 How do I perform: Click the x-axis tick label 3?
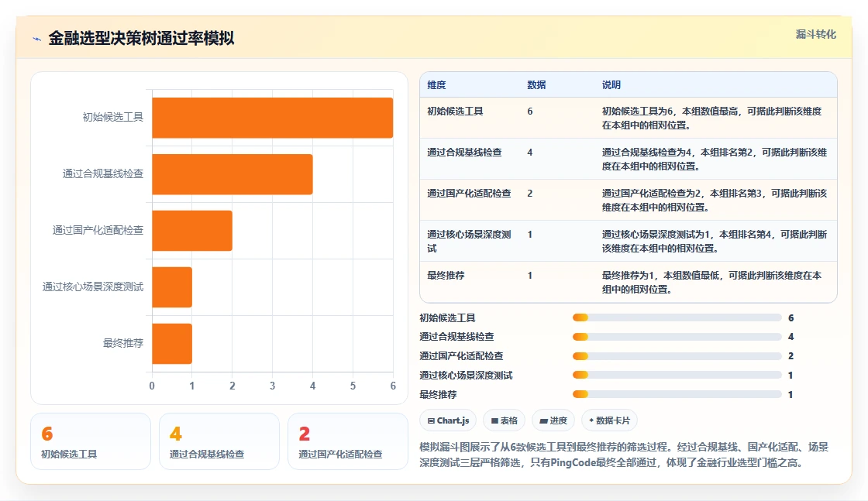pyautogui.click(x=272, y=386)
